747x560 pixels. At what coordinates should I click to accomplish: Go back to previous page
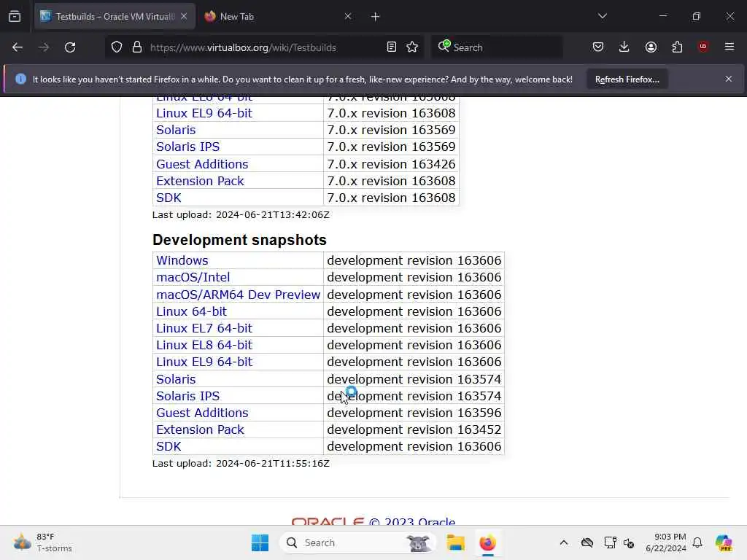(x=18, y=47)
